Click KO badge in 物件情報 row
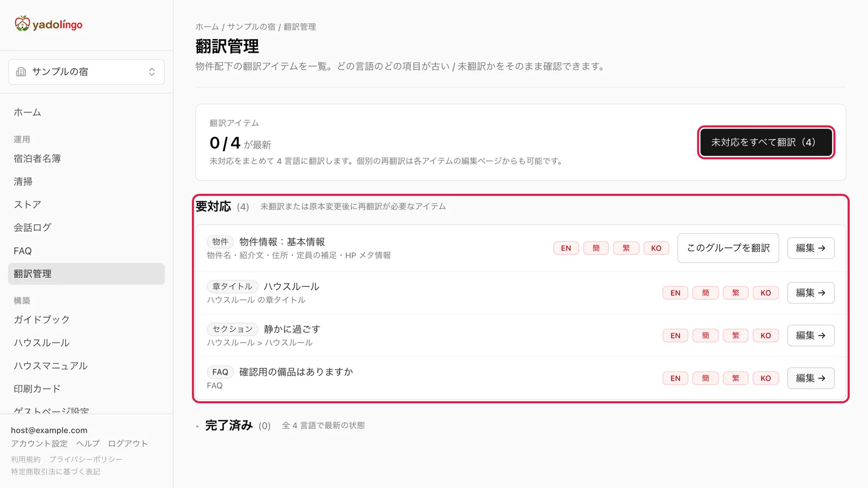The image size is (868, 488). click(x=656, y=248)
